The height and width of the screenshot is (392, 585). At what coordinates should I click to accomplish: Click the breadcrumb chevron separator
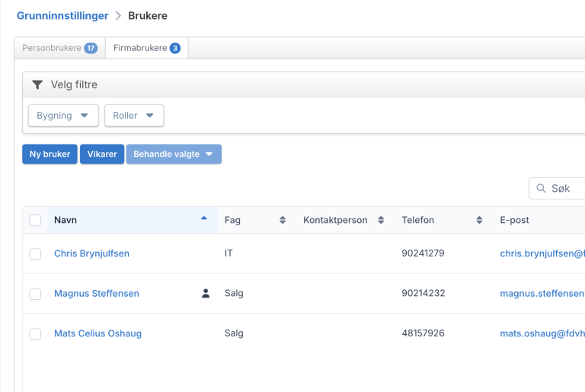(x=118, y=16)
